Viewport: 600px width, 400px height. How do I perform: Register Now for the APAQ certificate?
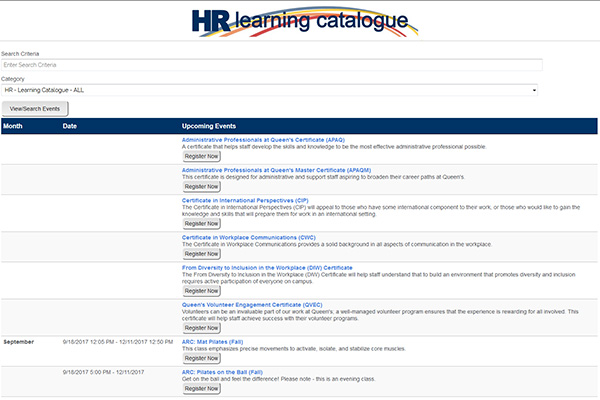201,157
